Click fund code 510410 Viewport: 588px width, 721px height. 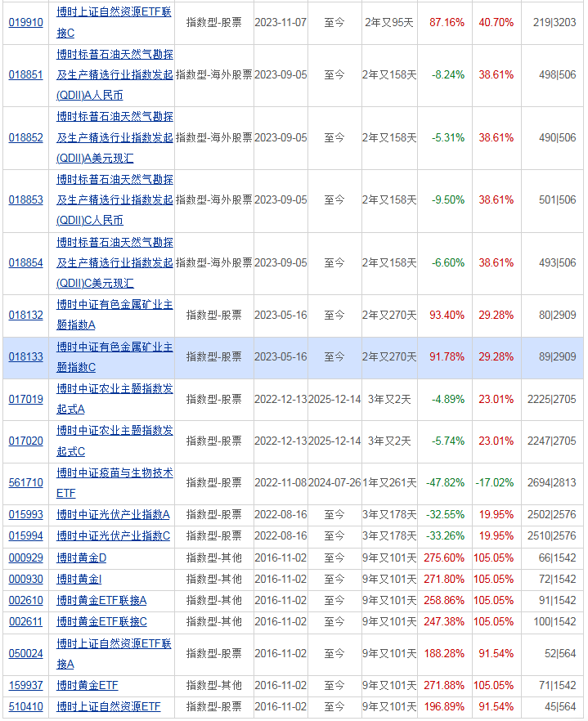pos(26,707)
